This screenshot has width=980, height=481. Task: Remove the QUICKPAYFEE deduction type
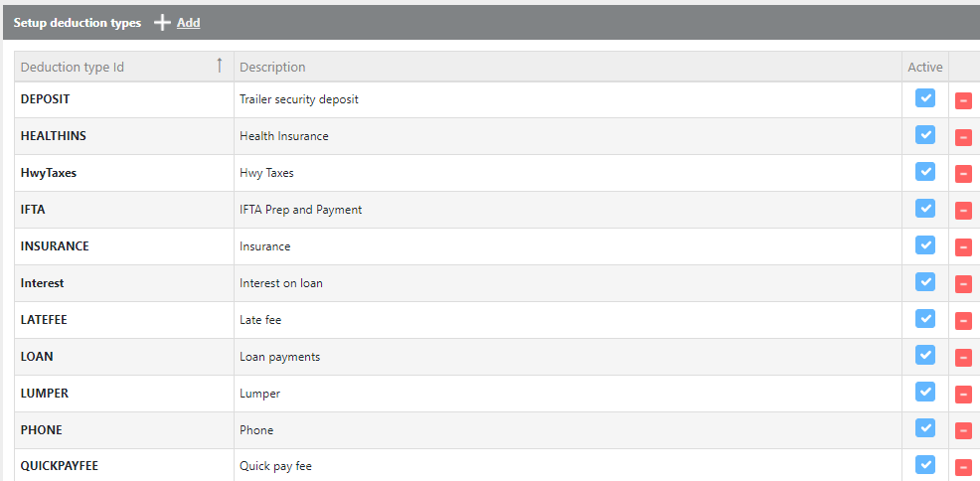(x=963, y=467)
